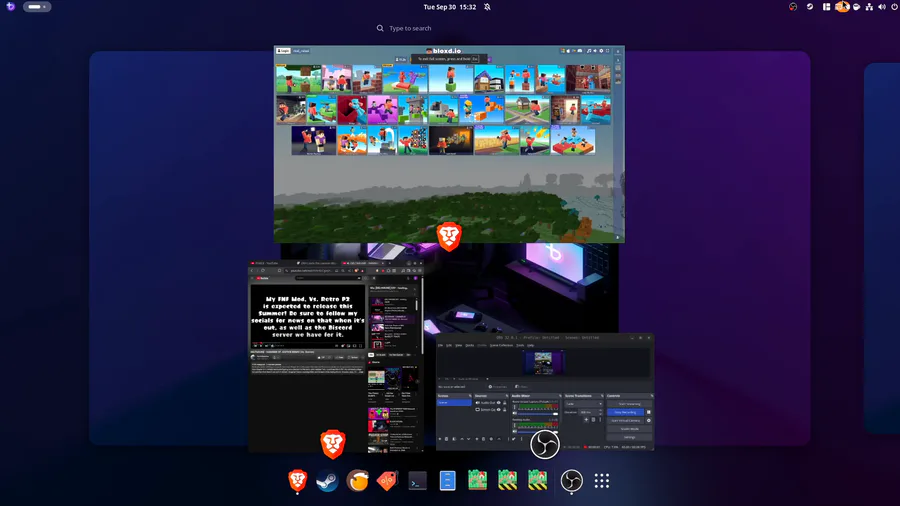Click the network wired icon in top bar
The width and height of the screenshot is (900, 506).
pyautogui.click(x=869, y=7)
